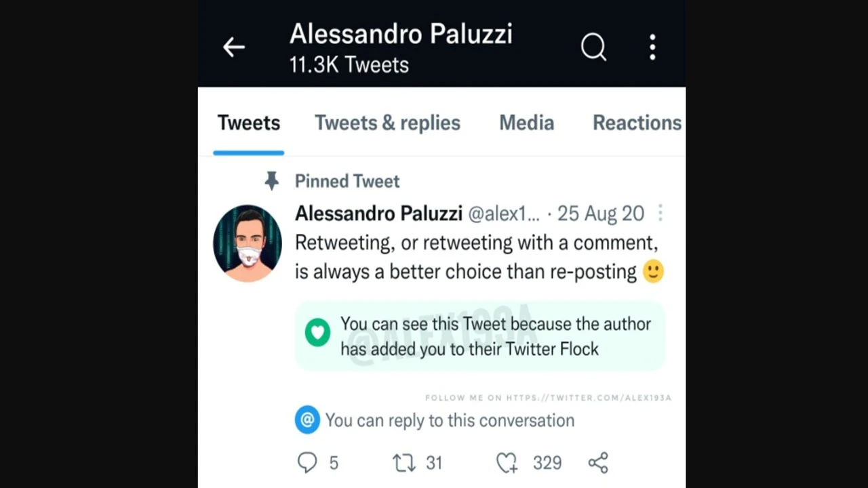Click the reply speech bubble icon

pyautogui.click(x=307, y=463)
